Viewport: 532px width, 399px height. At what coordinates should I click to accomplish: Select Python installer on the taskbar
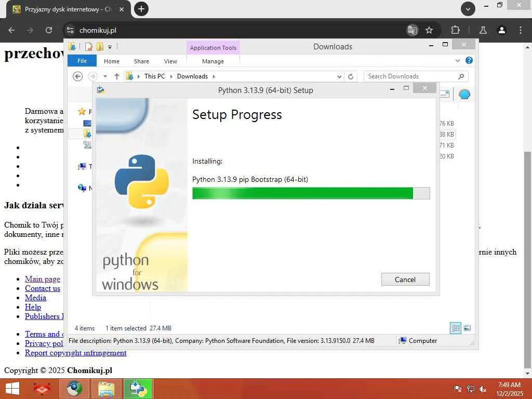pyautogui.click(x=138, y=389)
